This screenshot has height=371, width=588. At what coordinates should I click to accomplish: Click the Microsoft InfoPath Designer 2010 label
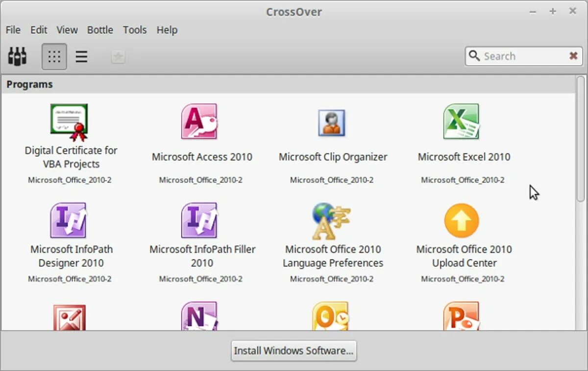72,256
